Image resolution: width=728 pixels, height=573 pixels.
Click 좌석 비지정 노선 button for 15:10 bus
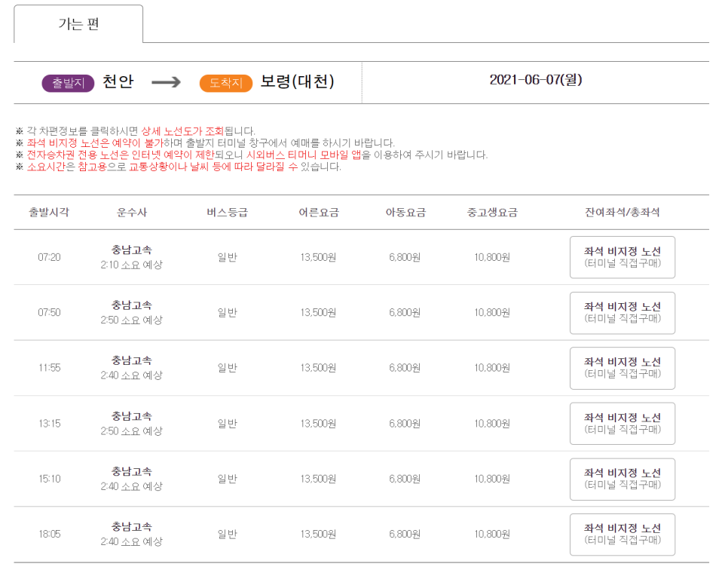(622, 480)
